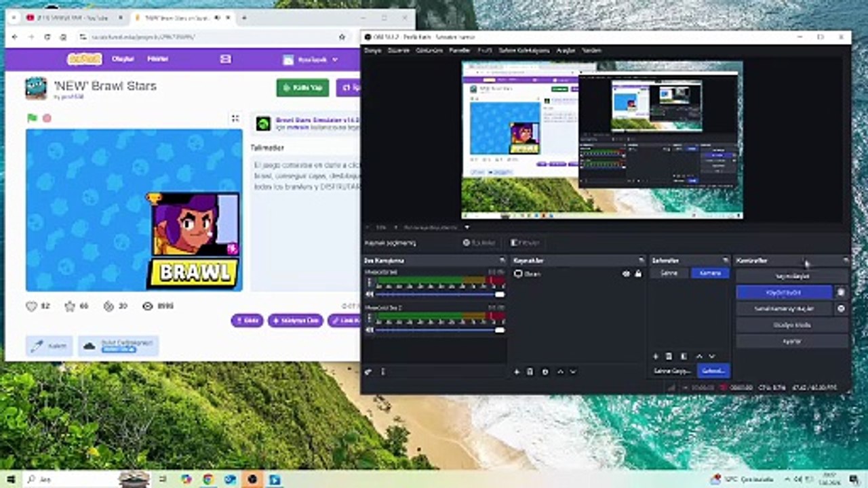
Task: Move the source up in Kaynaklar panel
Action: click(x=560, y=371)
